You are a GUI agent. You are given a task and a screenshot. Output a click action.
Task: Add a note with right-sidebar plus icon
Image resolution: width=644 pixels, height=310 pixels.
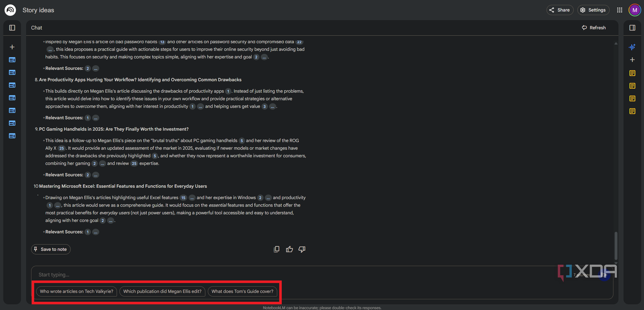(x=632, y=60)
